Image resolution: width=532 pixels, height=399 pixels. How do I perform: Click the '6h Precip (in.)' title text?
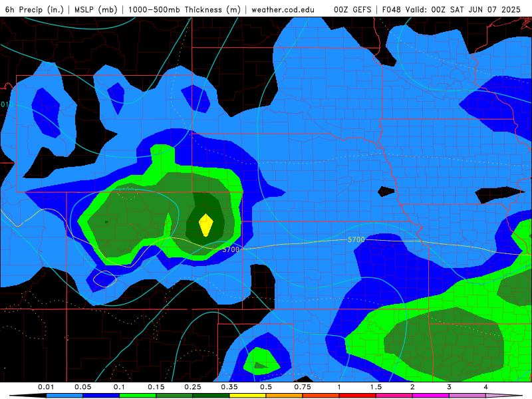[35, 9]
